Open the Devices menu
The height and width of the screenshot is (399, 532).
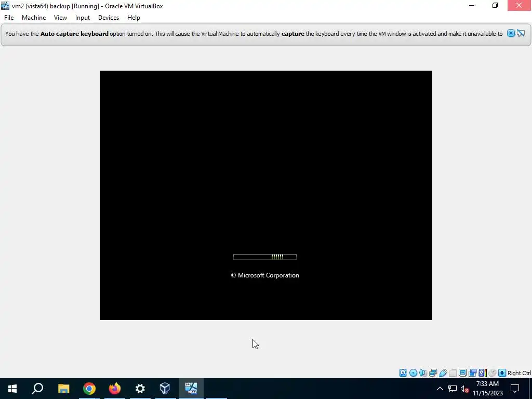point(109,18)
